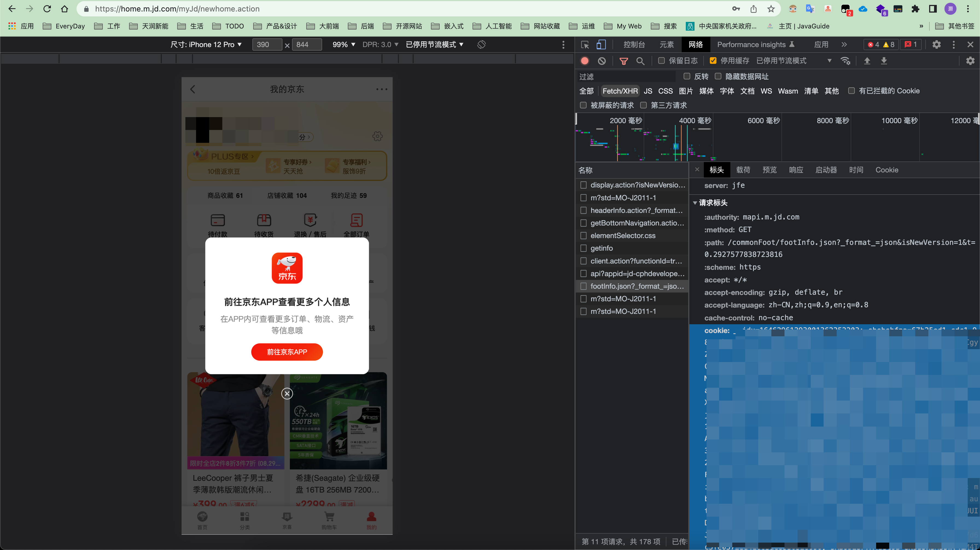Viewport: 980px width, 550px height.
Task: Toggle the network filter funnel icon
Action: tap(623, 61)
